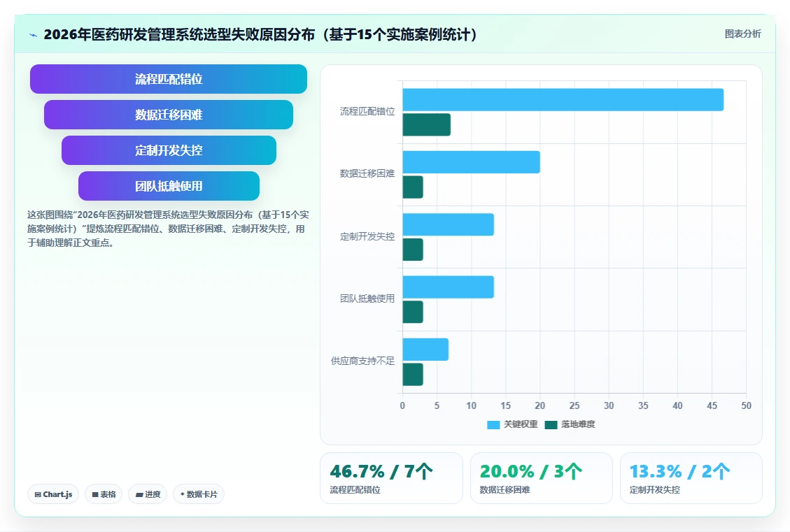Image resolution: width=790 pixels, height=532 pixels.
Task: Click the blue 团队抵触使用 bar
Action: [x=448, y=287]
